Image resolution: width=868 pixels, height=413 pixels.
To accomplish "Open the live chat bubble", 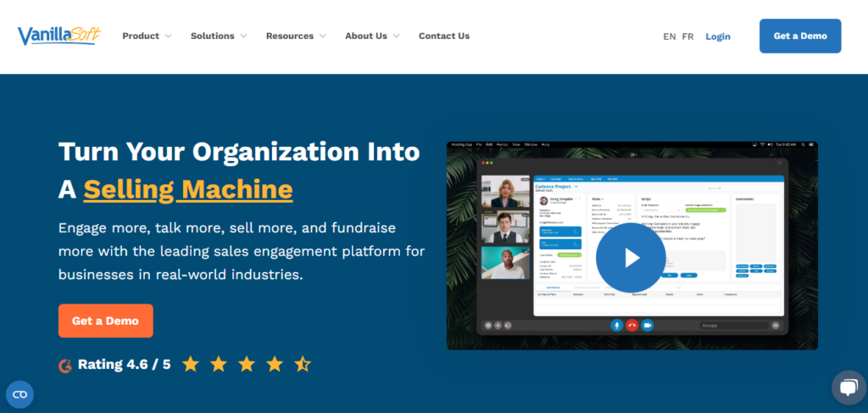I will [849, 388].
